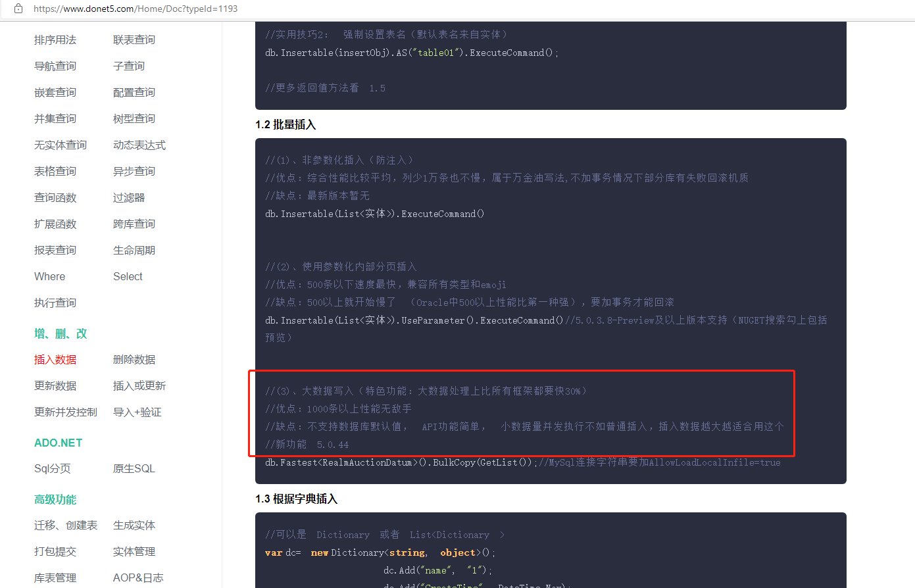The width and height of the screenshot is (915, 588).
Task: Select the 高级功能 section header
Action: pyautogui.click(x=55, y=499)
